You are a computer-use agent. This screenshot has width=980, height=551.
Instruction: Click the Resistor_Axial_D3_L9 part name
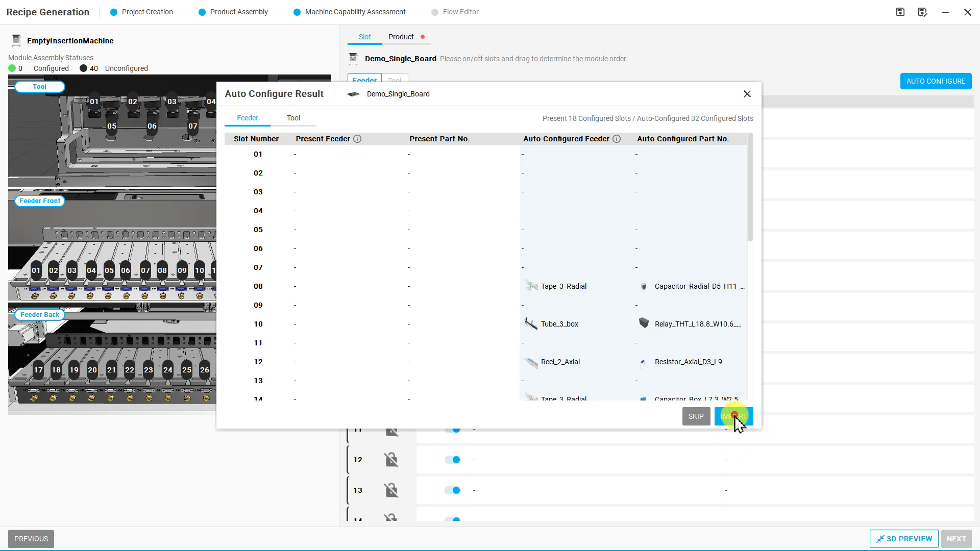(688, 362)
